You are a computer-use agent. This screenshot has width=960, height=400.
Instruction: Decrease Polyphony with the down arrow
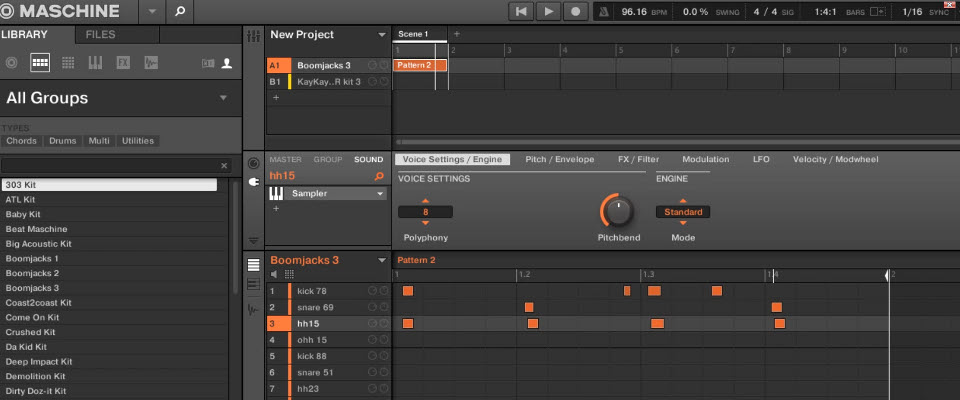426,224
